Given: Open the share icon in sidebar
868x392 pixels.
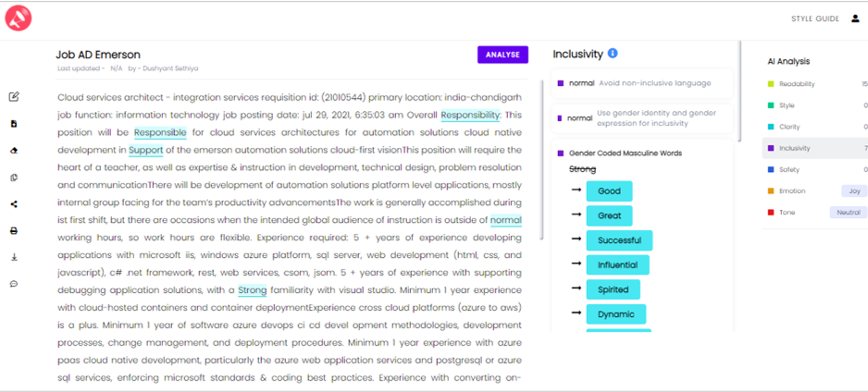Looking at the screenshot, I should 15,204.
